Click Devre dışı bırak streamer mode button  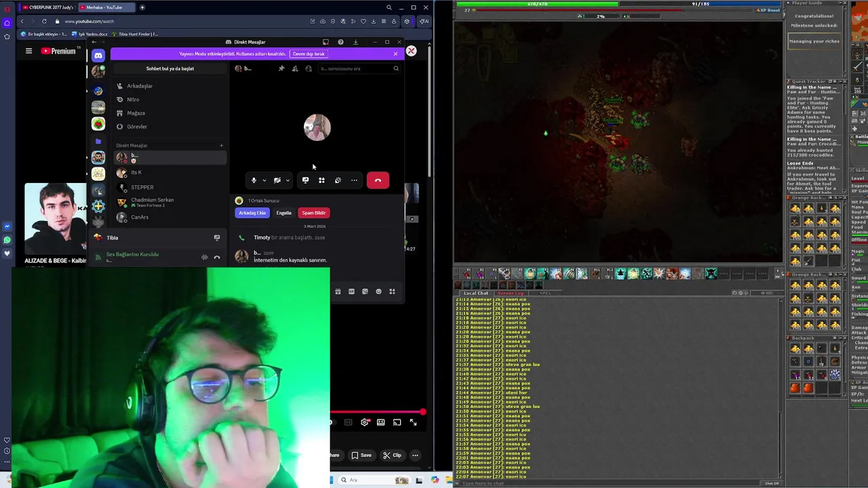(309, 54)
